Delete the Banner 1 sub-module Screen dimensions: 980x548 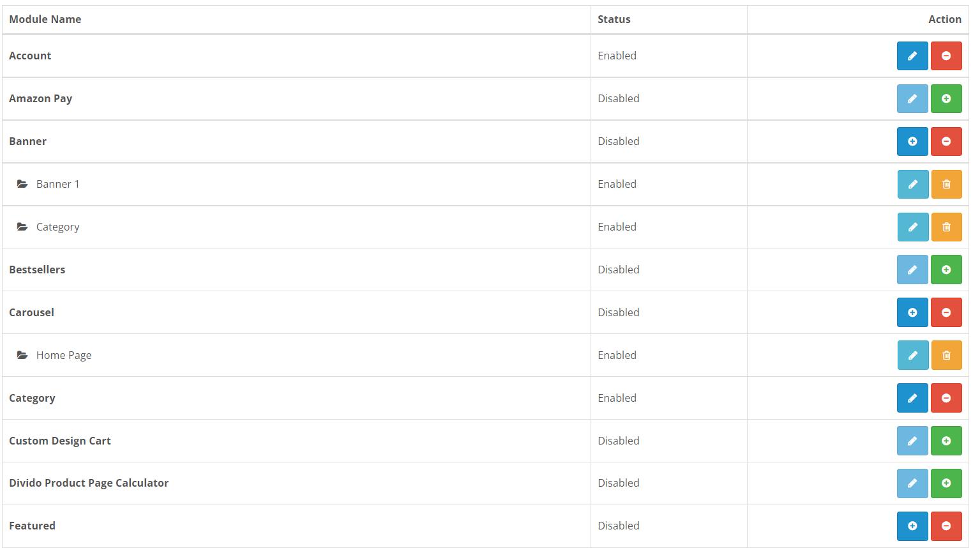947,184
